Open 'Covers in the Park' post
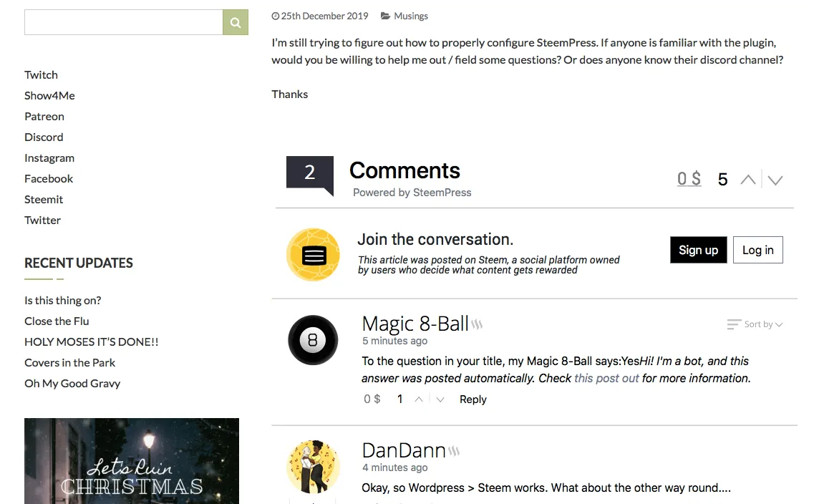Viewport: 814px width, 504px height. tap(69, 363)
